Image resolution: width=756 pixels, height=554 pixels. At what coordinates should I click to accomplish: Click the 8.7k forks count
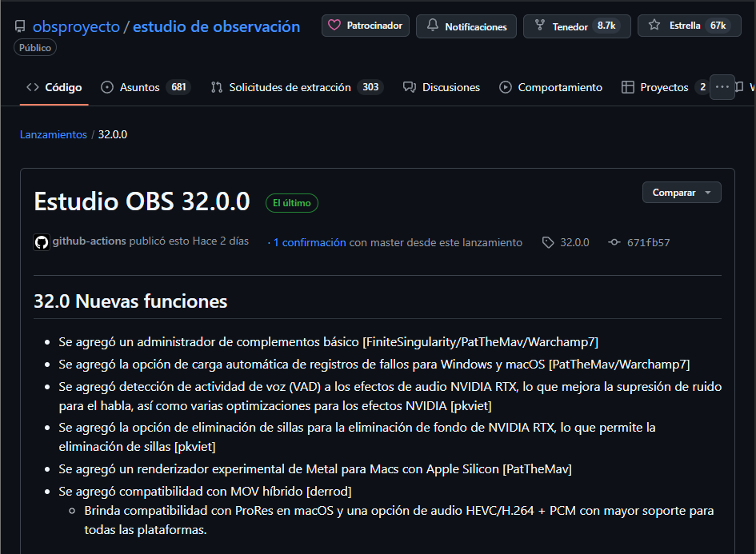(606, 26)
